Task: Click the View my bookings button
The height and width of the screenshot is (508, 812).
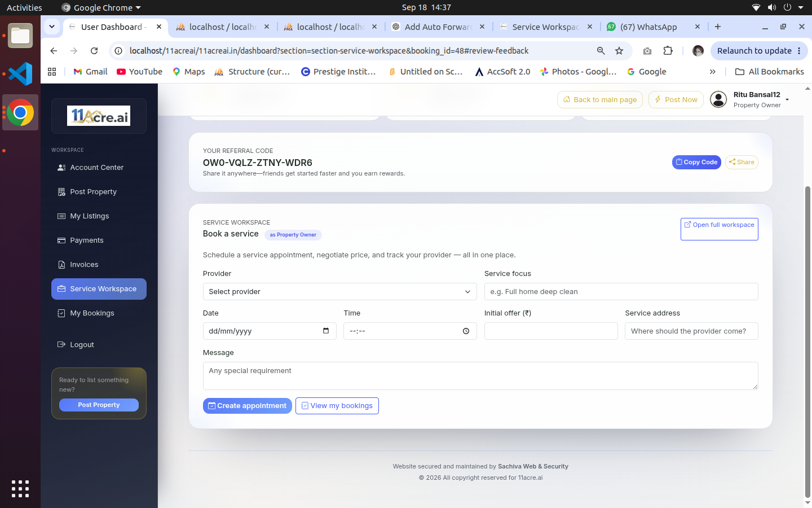Action: click(337, 406)
